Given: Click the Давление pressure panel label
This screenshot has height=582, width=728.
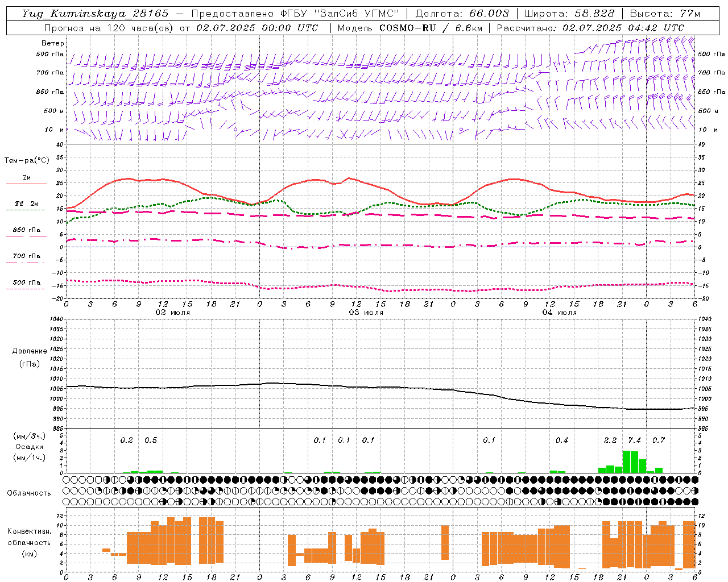Looking at the screenshot, I should [30, 351].
